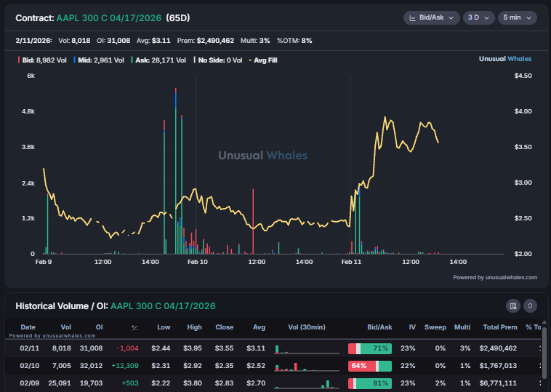This screenshot has height=392, width=551.
Task: Hide the No Side legend series
Action: (x=218, y=60)
